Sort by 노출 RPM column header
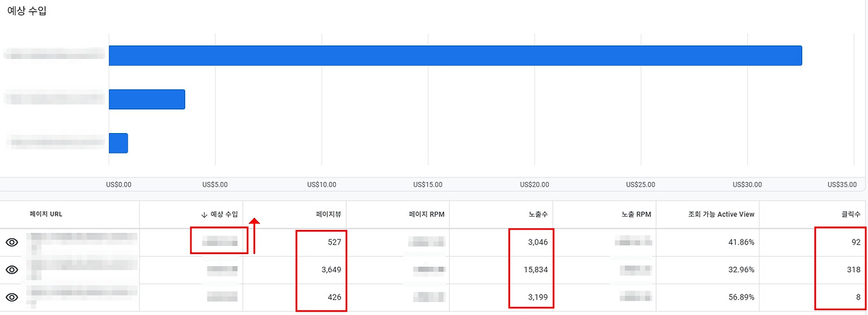This screenshot has width=868, height=315. point(635,215)
